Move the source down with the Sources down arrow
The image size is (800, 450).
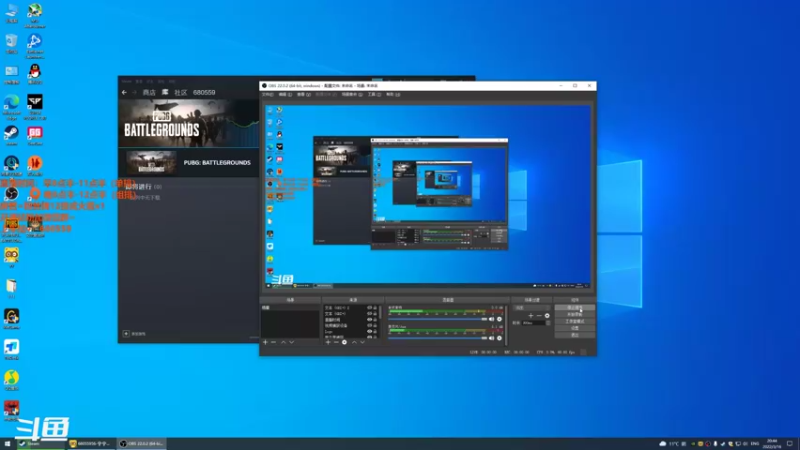(363, 342)
